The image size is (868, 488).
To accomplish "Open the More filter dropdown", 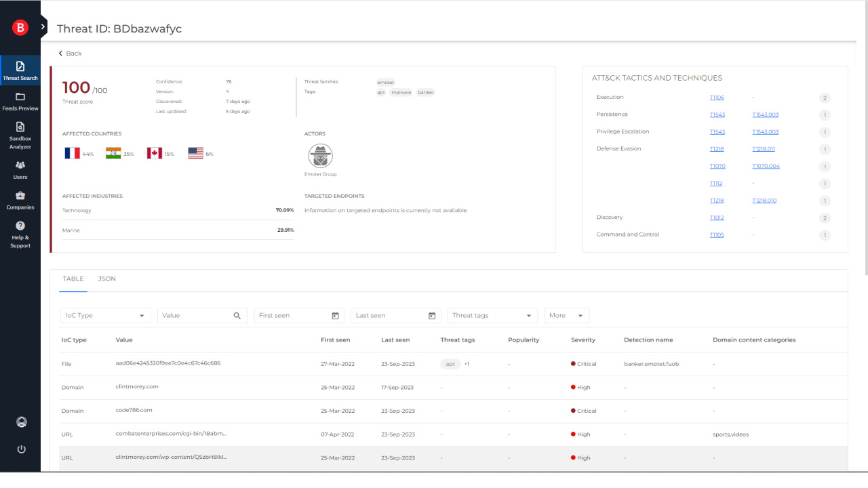I will pos(566,315).
